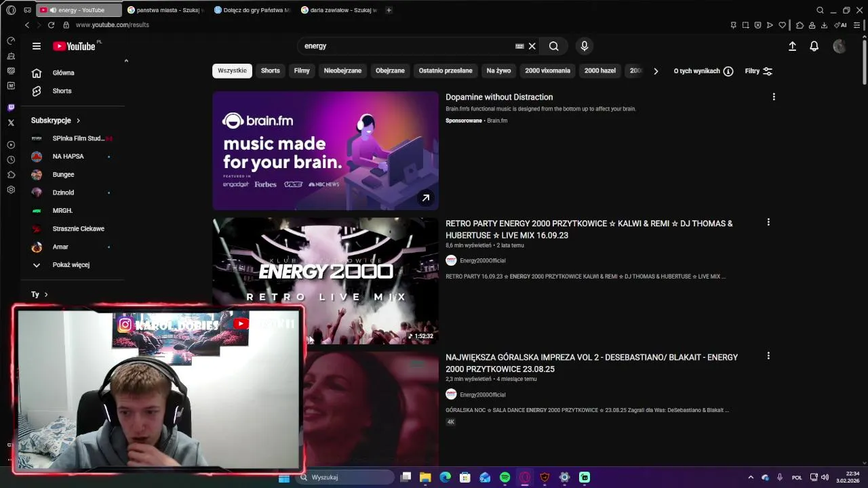Open more options for RETRO PARTY video
Screen dimensions: 868x488
768,222
